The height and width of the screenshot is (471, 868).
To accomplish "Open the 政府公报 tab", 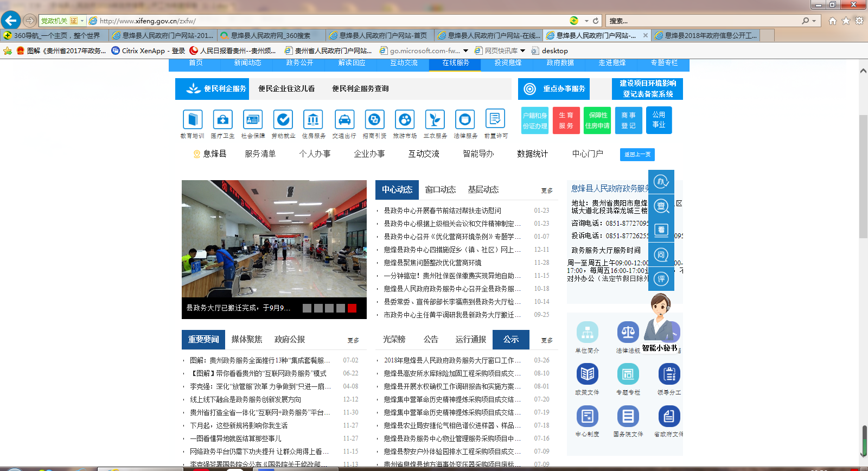I will [x=290, y=339].
